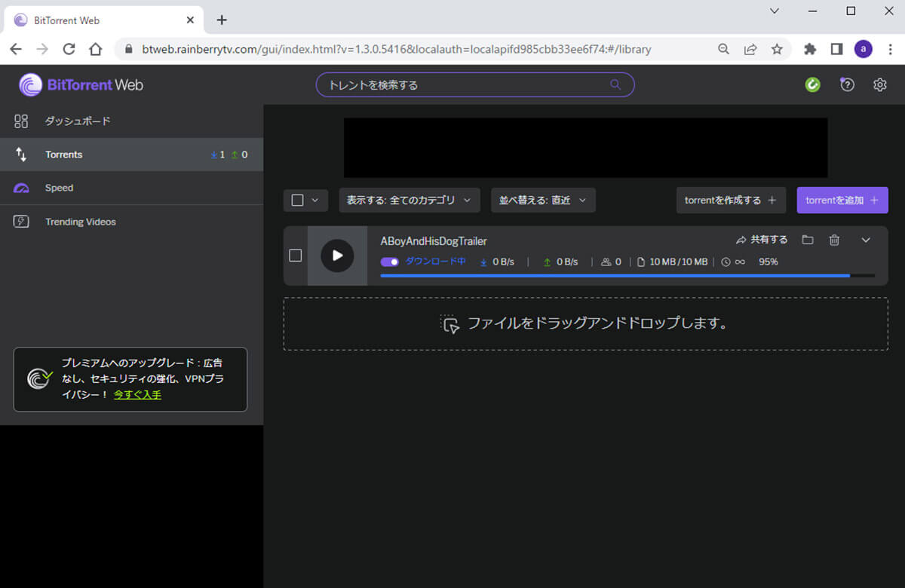Click the BitTorrent Web logo
The image size is (905, 588).
(x=81, y=85)
